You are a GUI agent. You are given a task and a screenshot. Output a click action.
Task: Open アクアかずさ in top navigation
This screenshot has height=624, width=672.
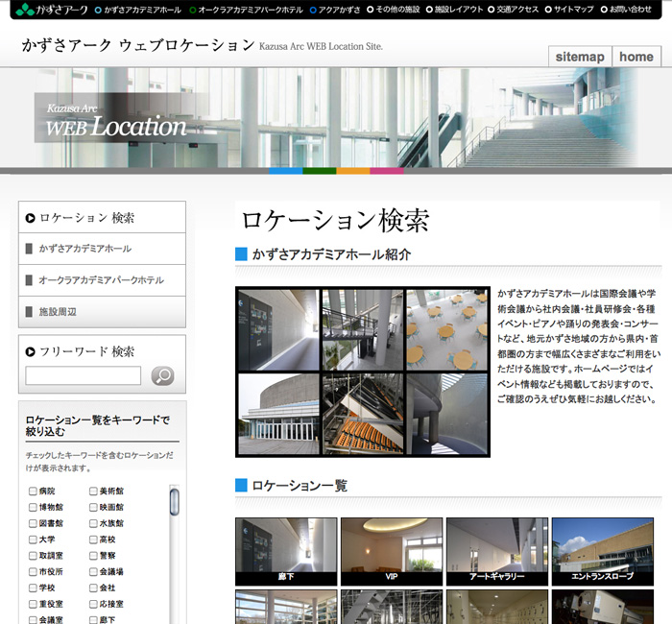tap(335, 10)
